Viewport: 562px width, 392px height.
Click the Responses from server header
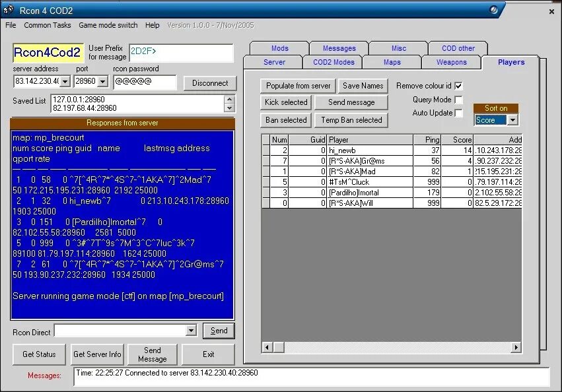(x=122, y=123)
